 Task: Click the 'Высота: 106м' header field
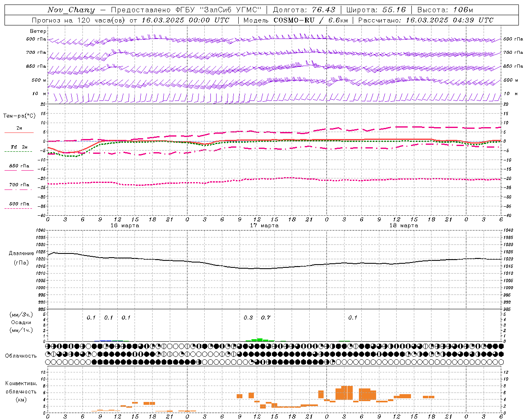point(445,10)
